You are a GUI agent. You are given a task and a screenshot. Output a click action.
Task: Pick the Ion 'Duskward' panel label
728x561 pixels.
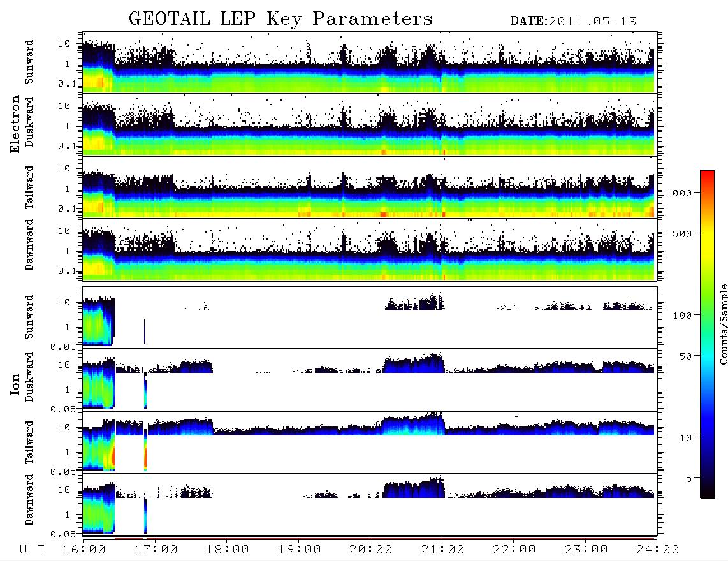pyautogui.click(x=29, y=377)
